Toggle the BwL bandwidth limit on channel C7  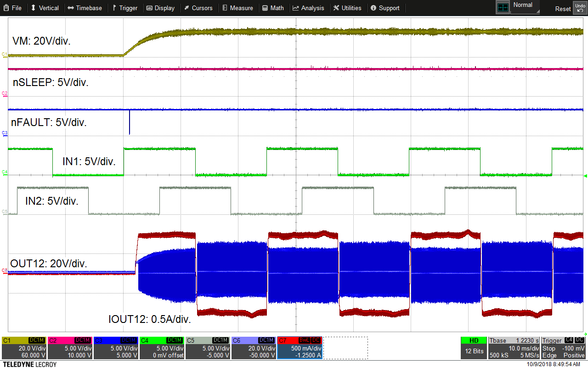click(305, 340)
